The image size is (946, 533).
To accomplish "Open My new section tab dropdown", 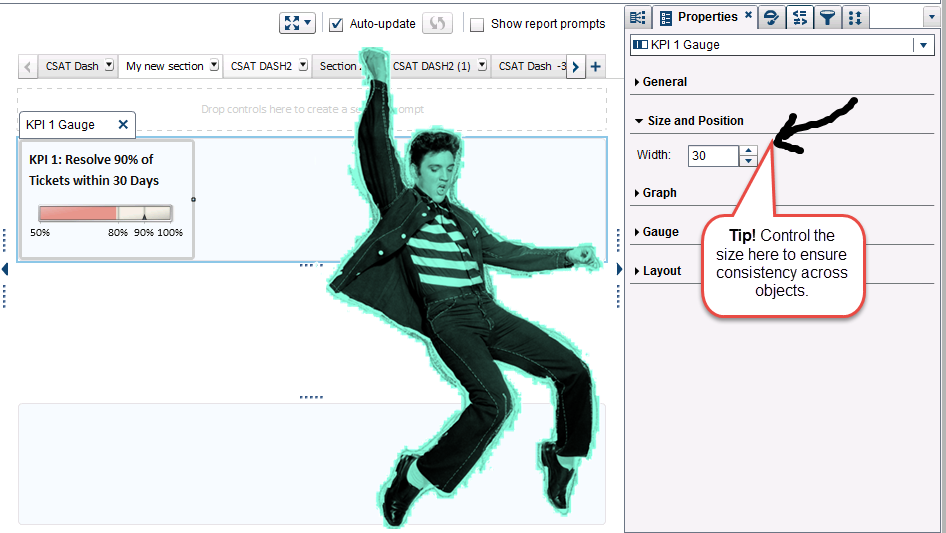I will coord(214,65).
